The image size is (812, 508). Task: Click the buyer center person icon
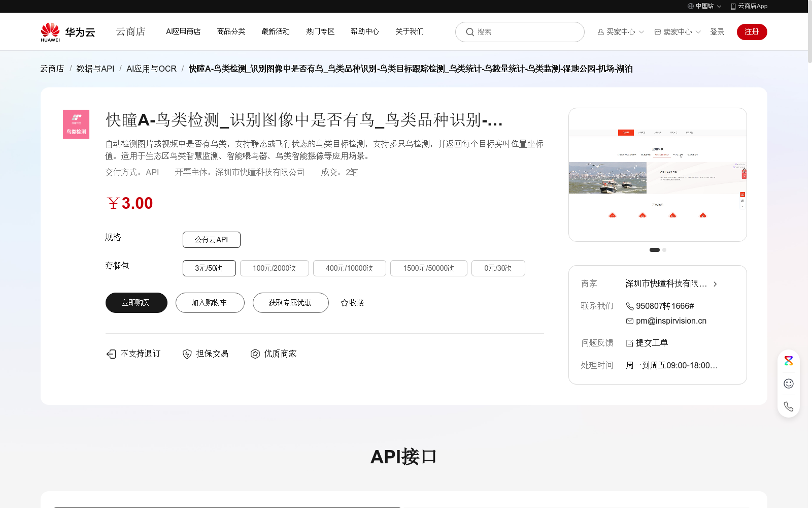[601, 32]
